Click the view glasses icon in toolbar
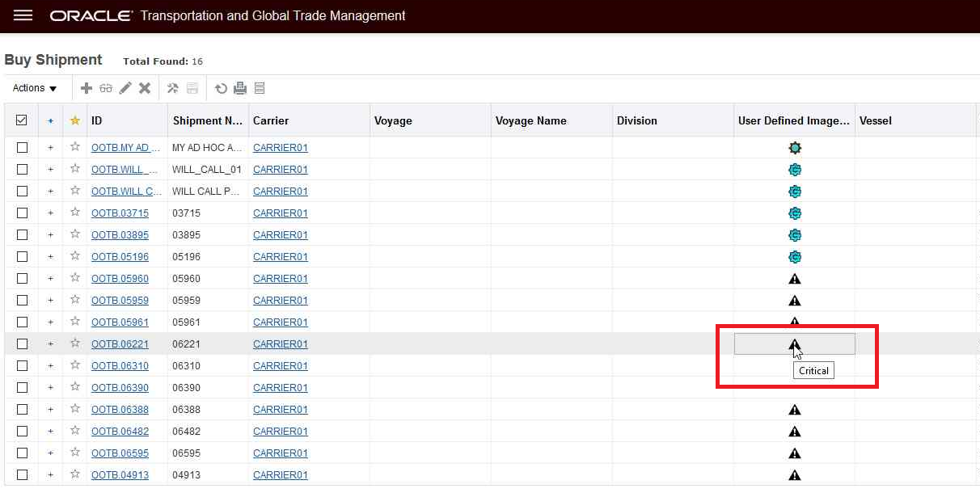This screenshot has width=980, height=493. [106, 88]
